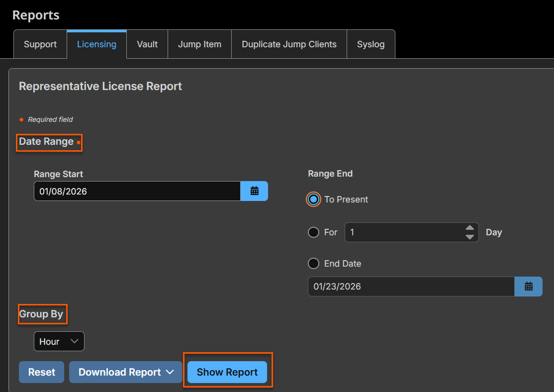
Task: Expand the Group By Hour dropdown
Action: [x=59, y=341]
